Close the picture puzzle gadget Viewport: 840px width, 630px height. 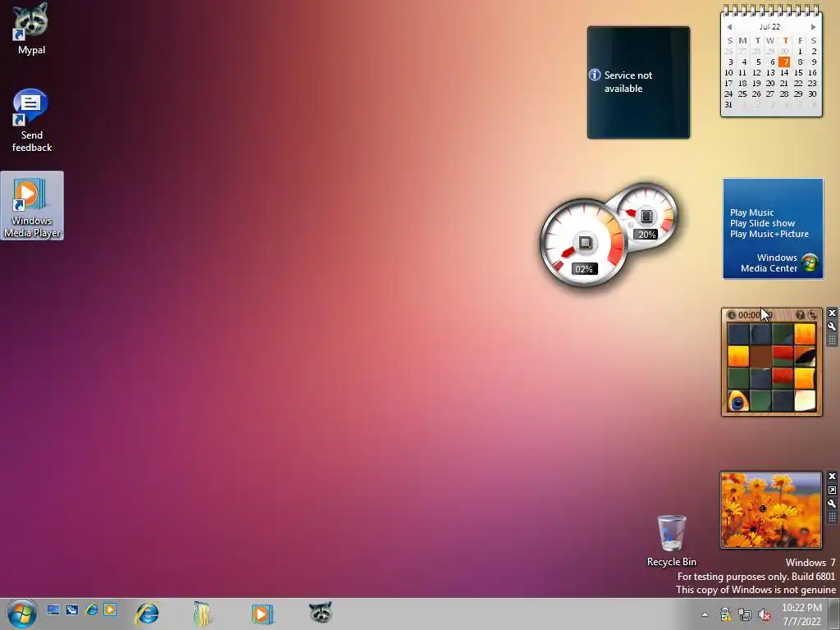coord(832,313)
